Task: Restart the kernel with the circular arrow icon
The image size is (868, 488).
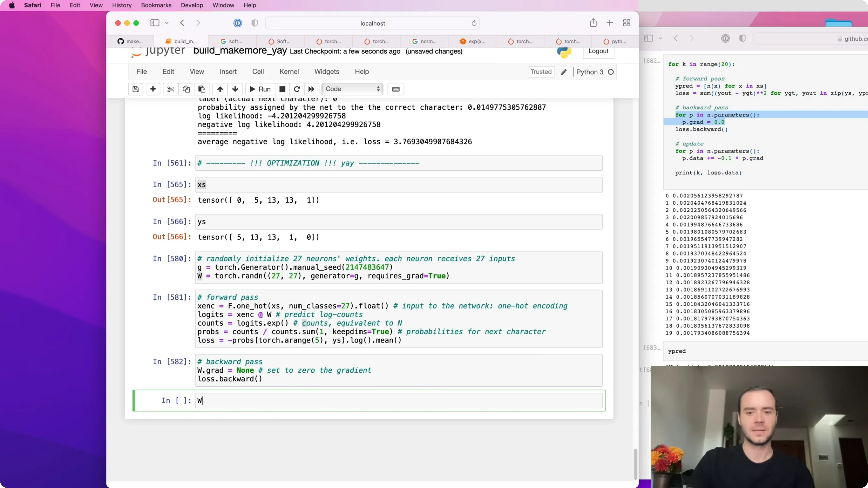Action: [297, 89]
